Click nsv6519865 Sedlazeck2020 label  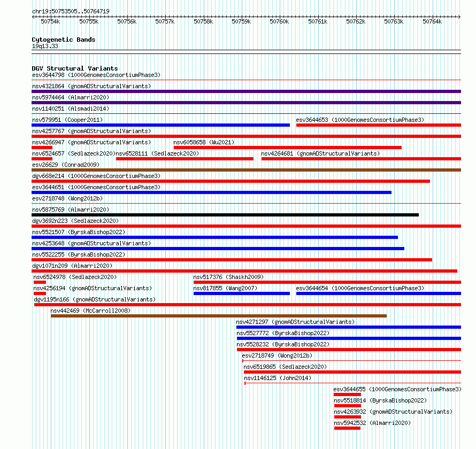[x=286, y=367]
